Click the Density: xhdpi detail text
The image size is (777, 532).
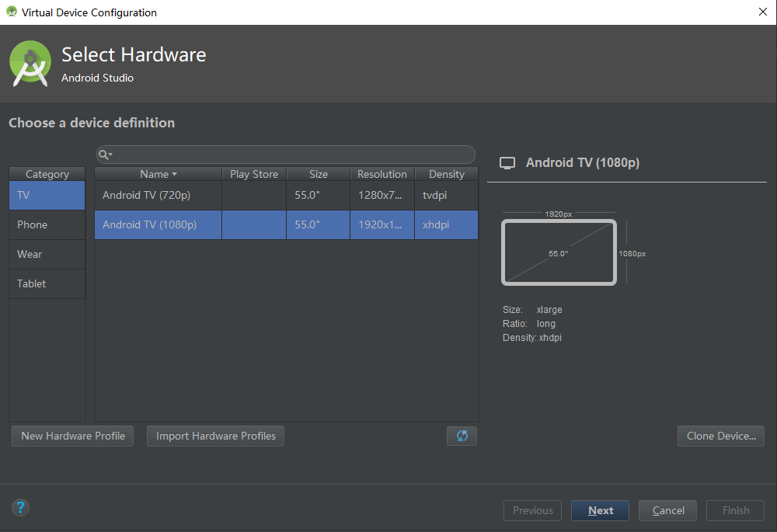tap(531, 338)
